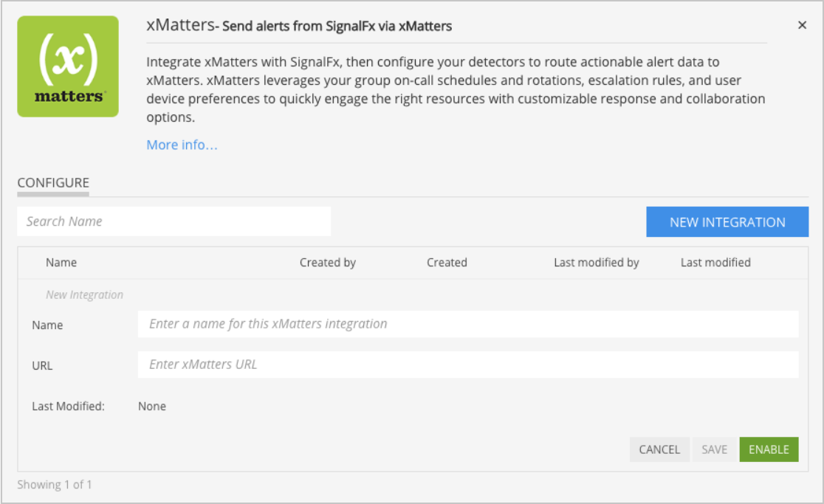This screenshot has height=504, width=824.
Task: Select the New Integration row label
Action: 84,295
